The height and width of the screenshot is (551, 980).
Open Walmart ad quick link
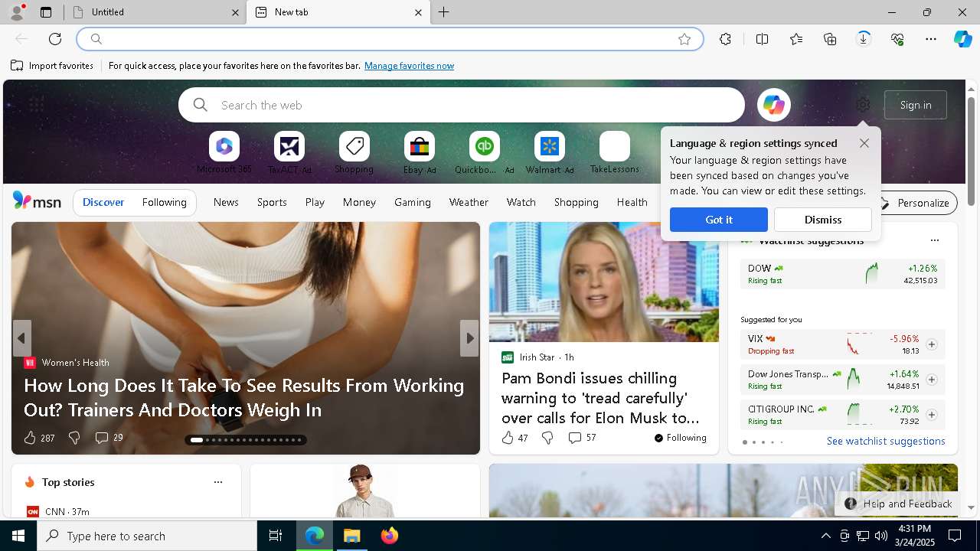(550, 153)
